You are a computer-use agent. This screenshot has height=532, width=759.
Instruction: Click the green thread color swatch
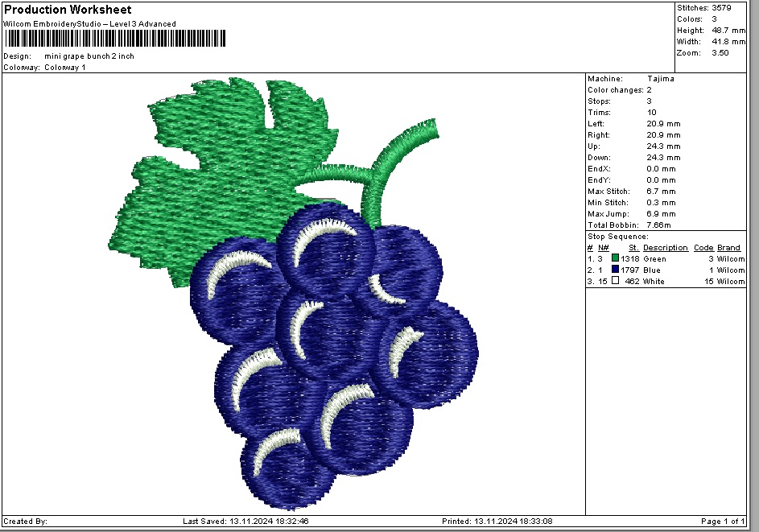pyautogui.click(x=615, y=259)
